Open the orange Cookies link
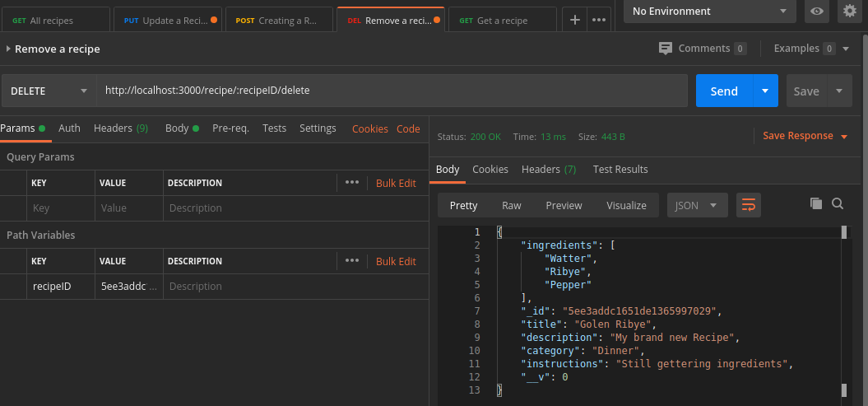 click(x=369, y=129)
